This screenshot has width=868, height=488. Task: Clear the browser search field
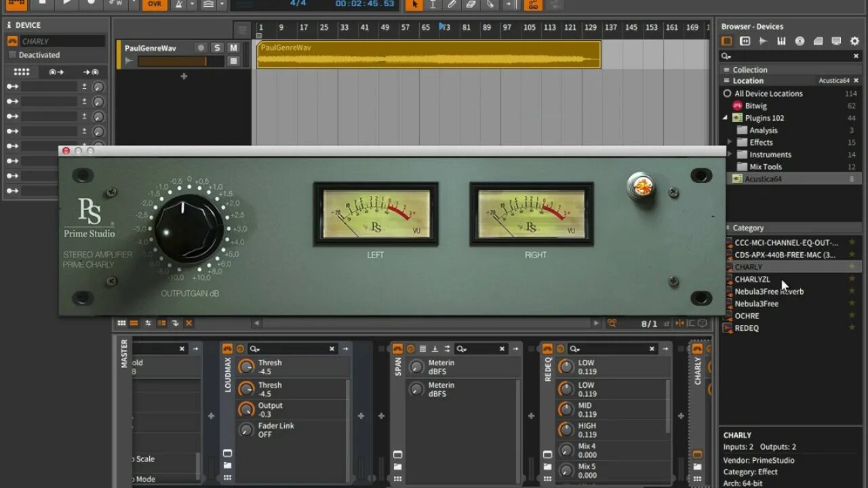856,56
